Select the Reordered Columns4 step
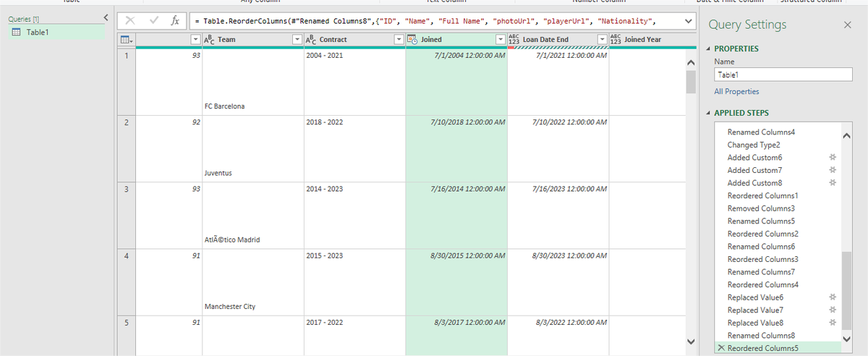 (763, 284)
